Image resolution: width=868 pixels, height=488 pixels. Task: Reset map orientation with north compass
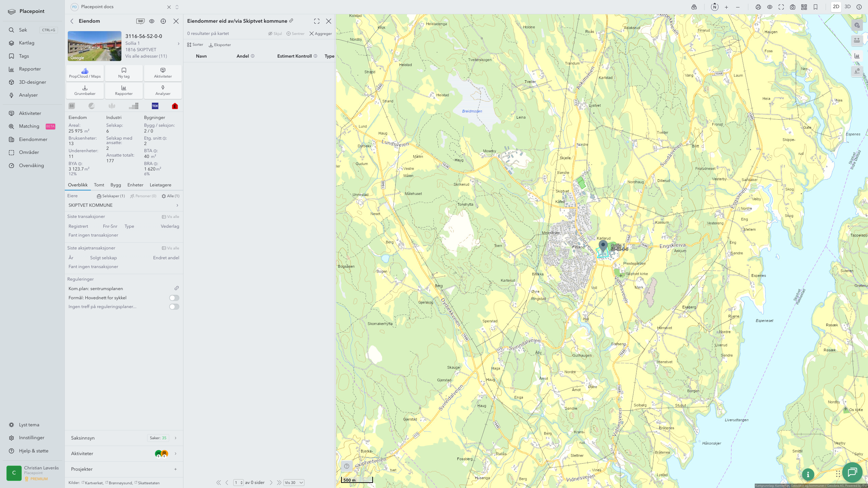[715, 7]
